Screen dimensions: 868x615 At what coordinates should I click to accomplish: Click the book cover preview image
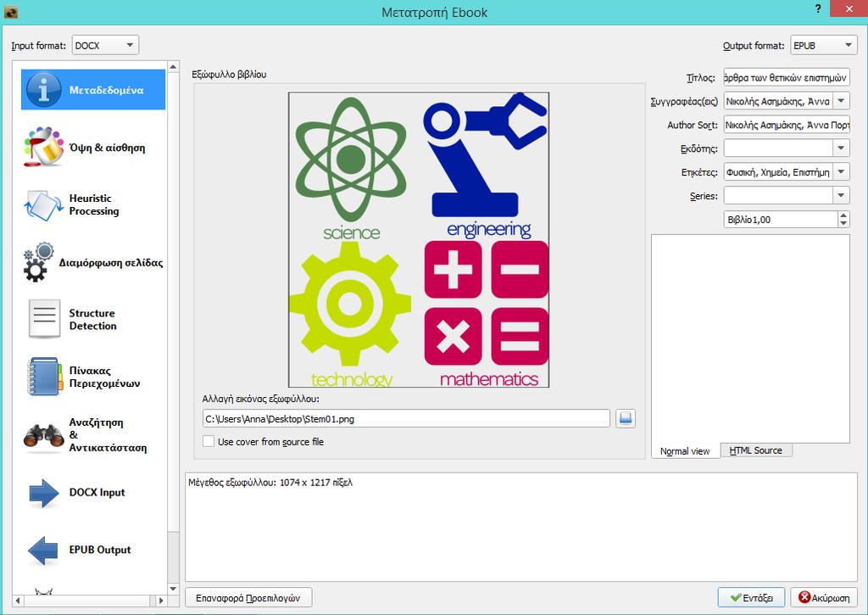point(419,239)
